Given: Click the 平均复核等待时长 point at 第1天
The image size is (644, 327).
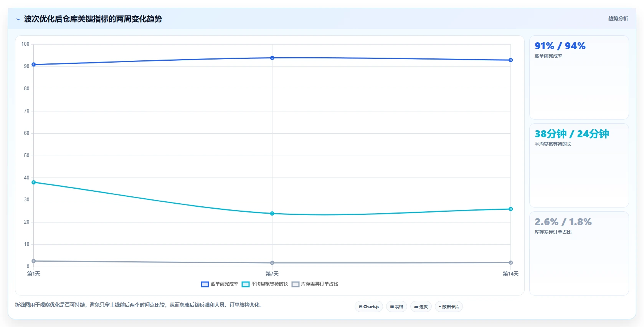Looking at the screenshot, I should click(x=34, y=183).
